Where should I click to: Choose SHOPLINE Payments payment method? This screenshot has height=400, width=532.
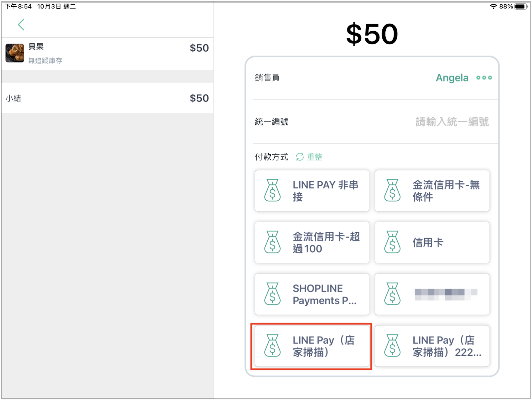[312, 295]
